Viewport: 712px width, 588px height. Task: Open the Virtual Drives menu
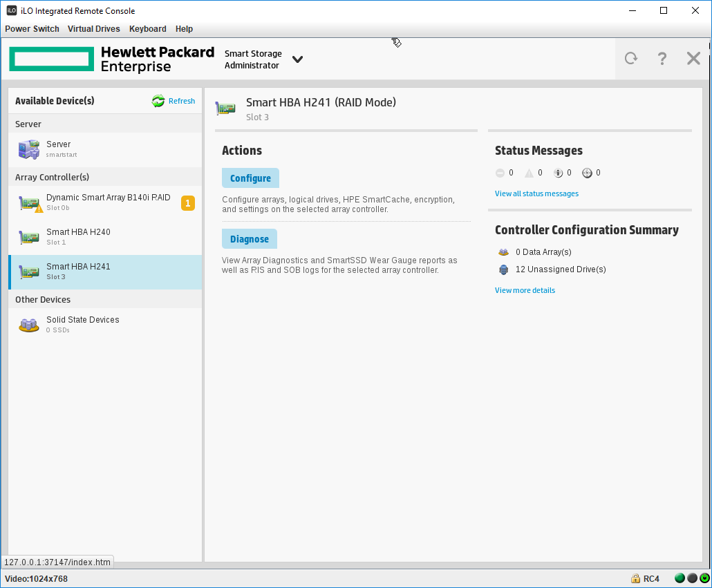93,28
